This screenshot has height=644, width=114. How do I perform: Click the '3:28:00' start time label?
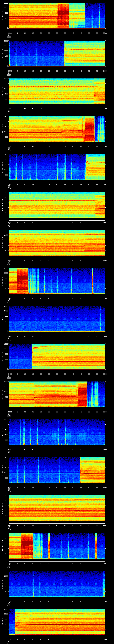9,260
